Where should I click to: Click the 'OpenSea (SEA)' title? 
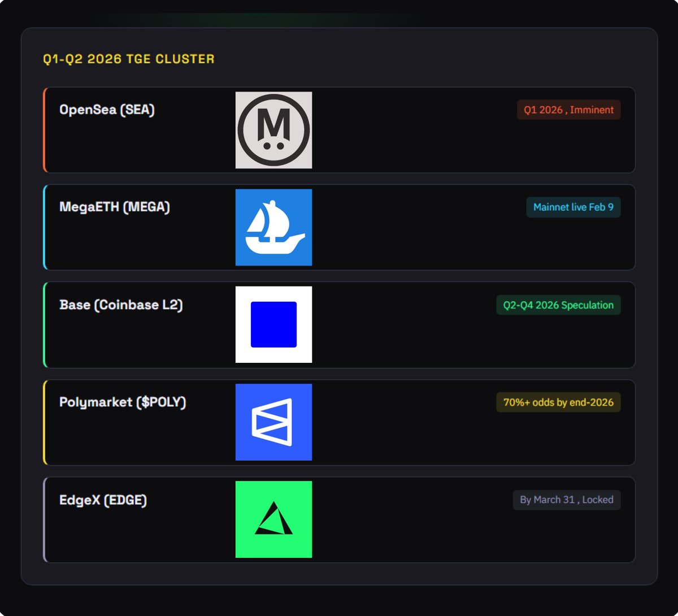click(x=107, y=110)
